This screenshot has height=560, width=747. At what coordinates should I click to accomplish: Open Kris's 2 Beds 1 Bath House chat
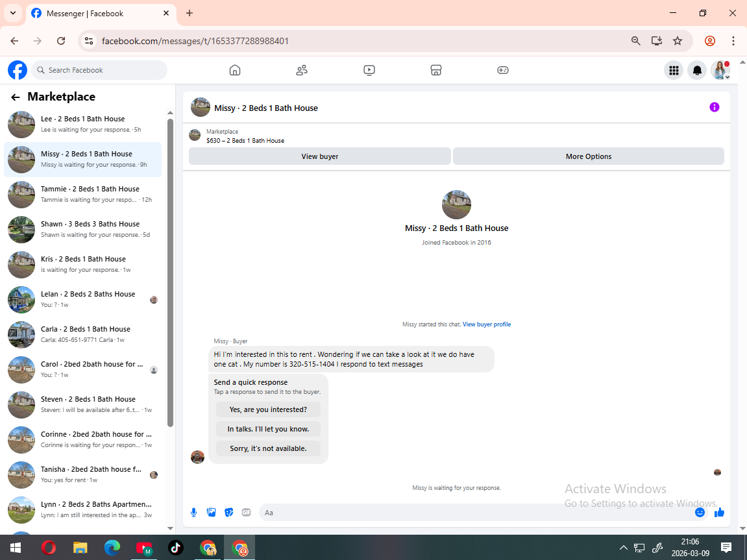[83, 264]
